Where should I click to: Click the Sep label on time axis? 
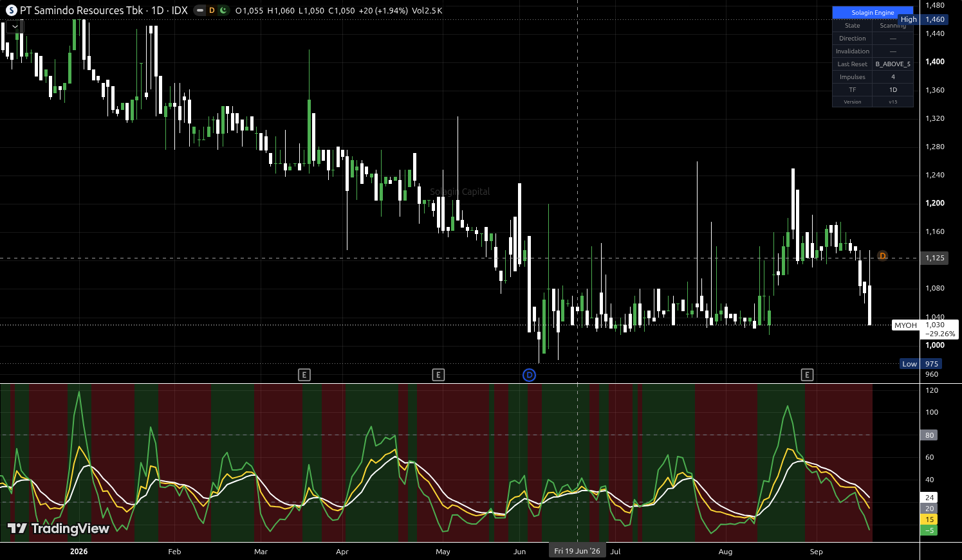[816, 552]
